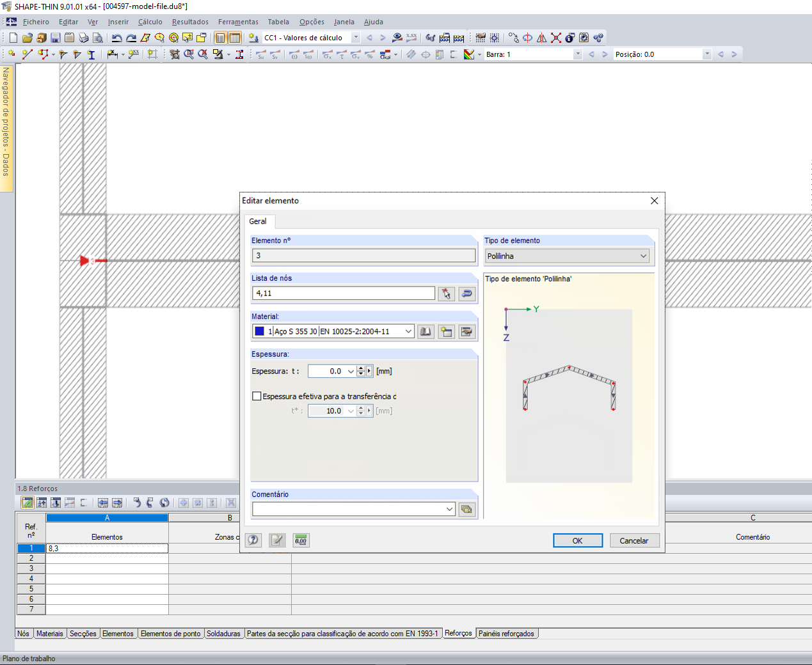Click the dialog help question icon
The width and height of the screenshot is (812, 665).
tap(253, 540)
